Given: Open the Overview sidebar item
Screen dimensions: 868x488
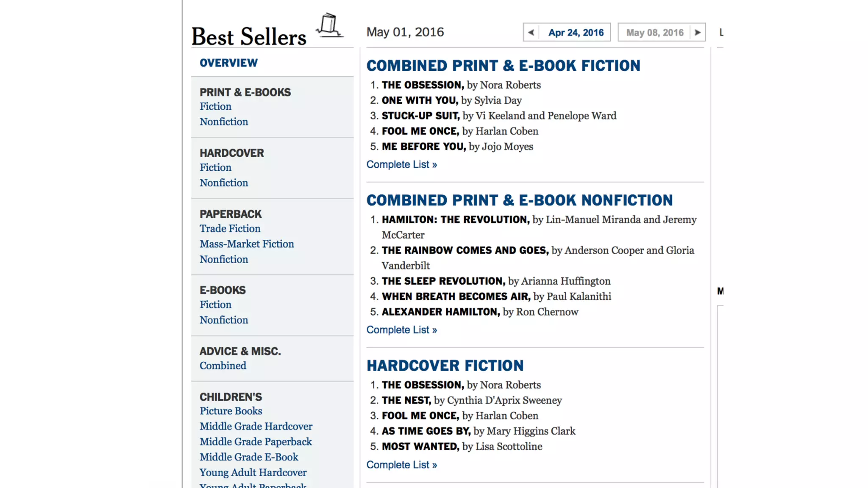Looking at the screenshot, I should (228, 63).
